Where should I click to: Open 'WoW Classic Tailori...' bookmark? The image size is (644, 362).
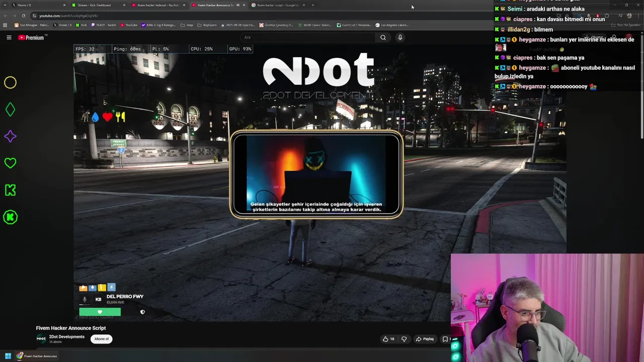point(314,25)
